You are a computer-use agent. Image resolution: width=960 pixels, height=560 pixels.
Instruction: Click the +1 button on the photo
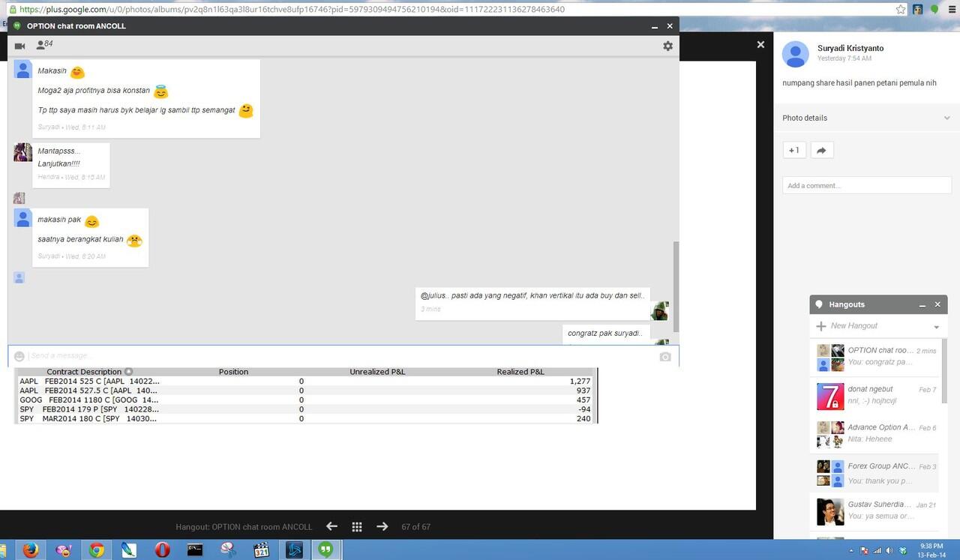tap(793, 150)
